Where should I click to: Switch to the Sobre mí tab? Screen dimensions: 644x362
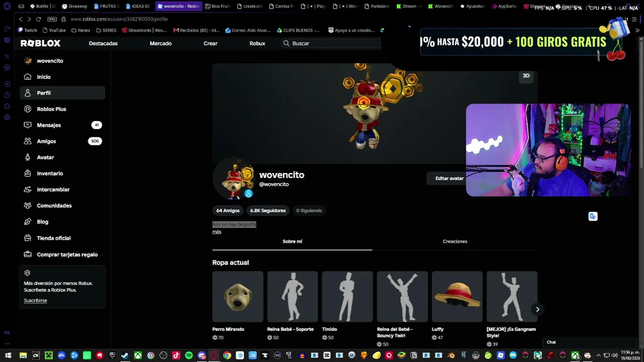(x=292, y=241)
